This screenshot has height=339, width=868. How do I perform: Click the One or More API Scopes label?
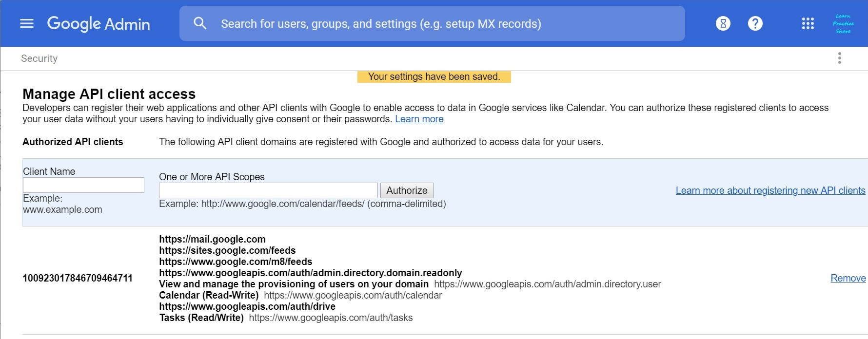pos(212,177)
